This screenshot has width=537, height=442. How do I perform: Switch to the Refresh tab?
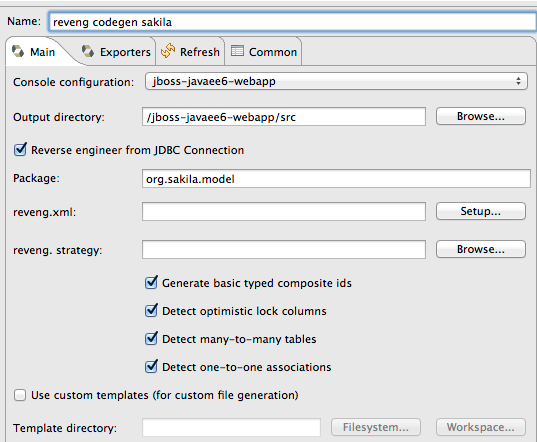(190, 52)
